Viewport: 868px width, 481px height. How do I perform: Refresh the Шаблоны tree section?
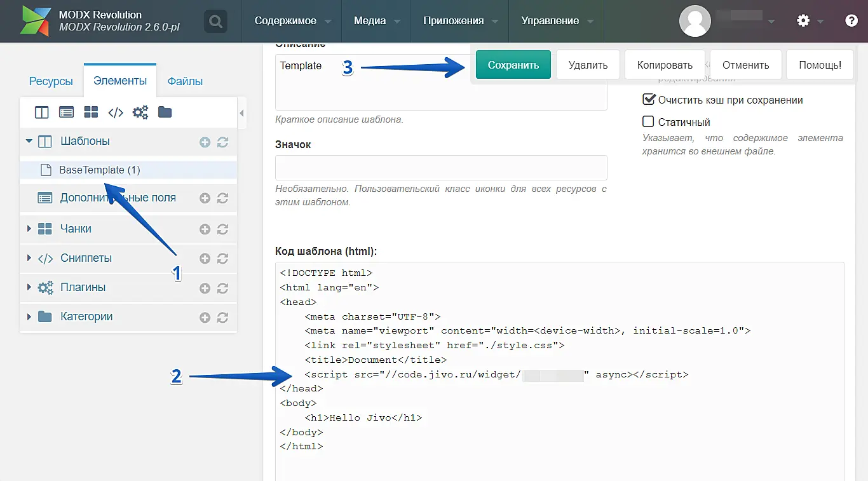coord(222,142)
